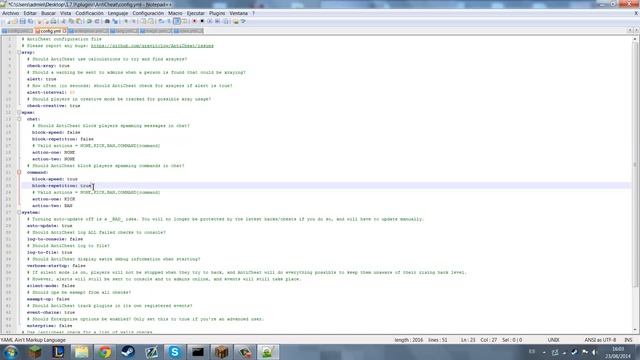Click the Paste toolbar icon
The width and height of the screenshot is (640, 360).
point(78,21)
